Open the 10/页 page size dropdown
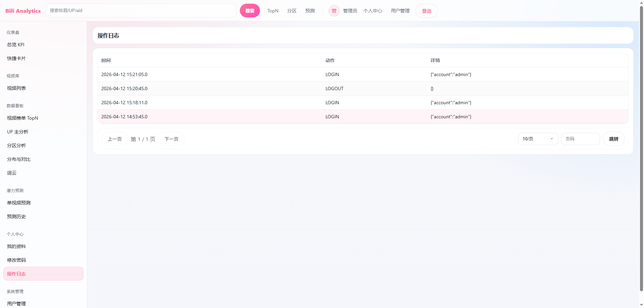The width and height of the screenshot is (644, 308). point(538,139)
